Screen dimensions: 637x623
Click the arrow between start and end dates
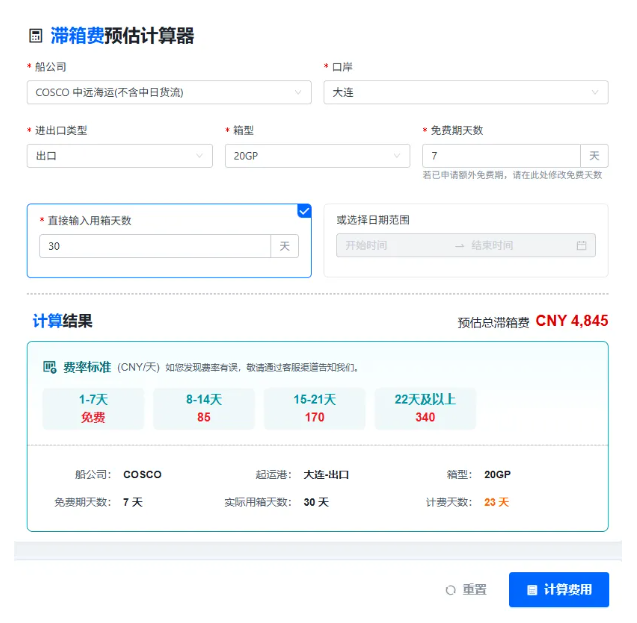(x=459, y=246)
